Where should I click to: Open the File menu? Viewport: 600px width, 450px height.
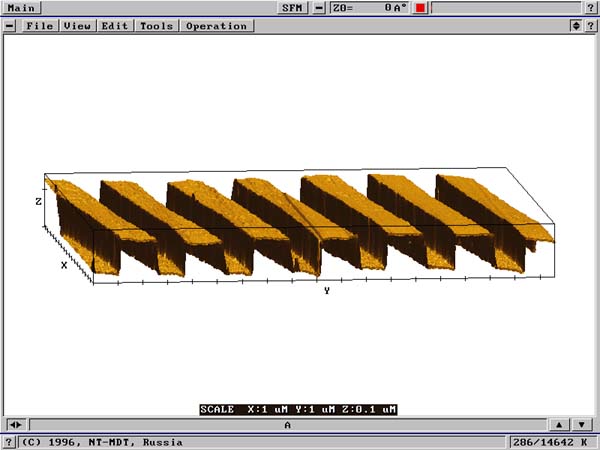[x=39, y=25]
